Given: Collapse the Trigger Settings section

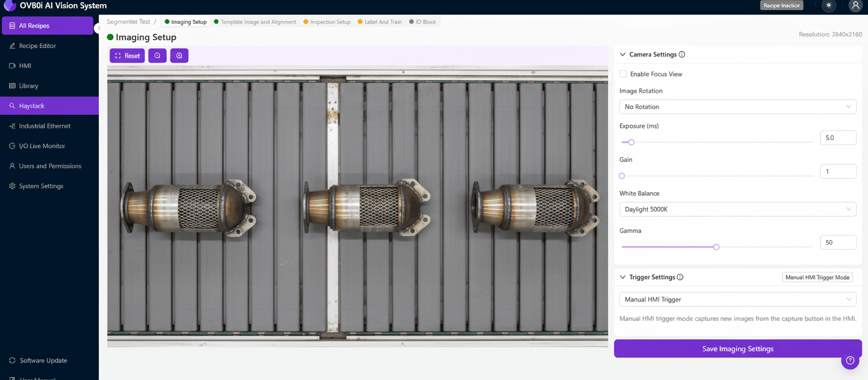Looking at the screenshot, I should point(622,277).
